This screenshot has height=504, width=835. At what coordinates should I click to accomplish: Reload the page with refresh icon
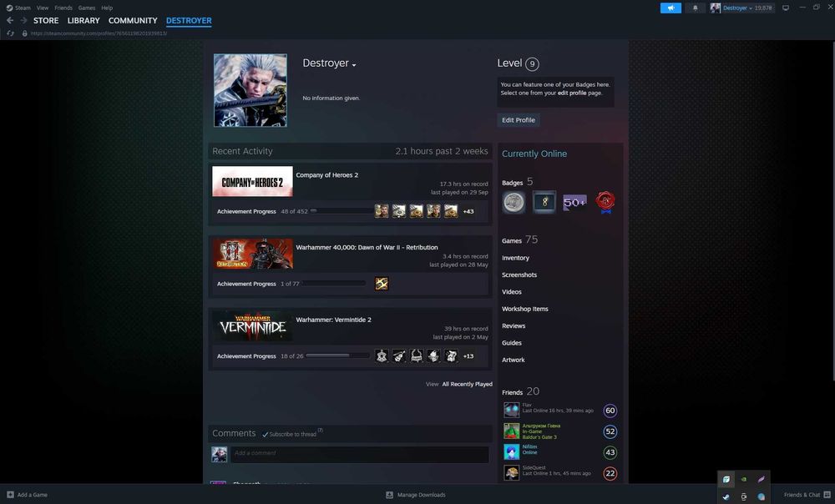coord(10,33)
